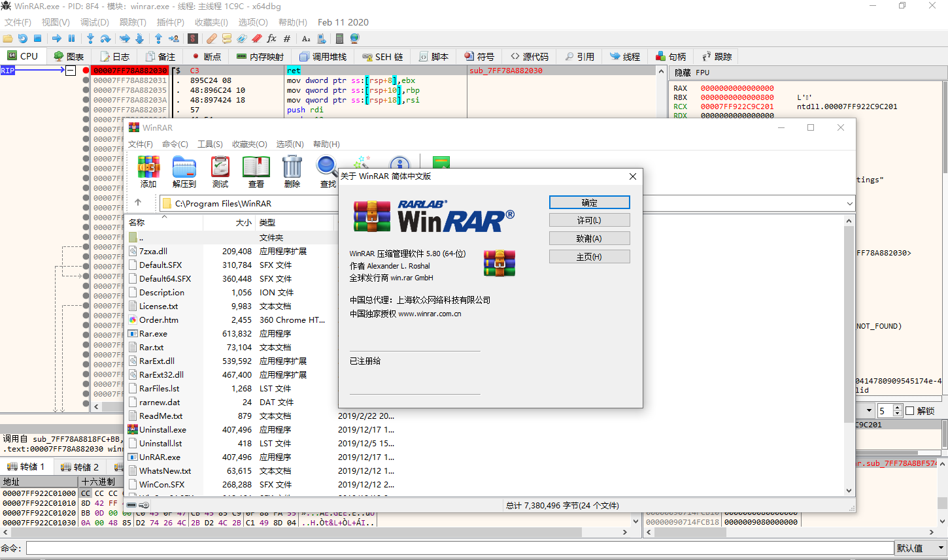Image resolution: width=948 pixels, height=560 pixels.
Task: Click the restart debuggee toolbar icon
Action: click(23, 39)
